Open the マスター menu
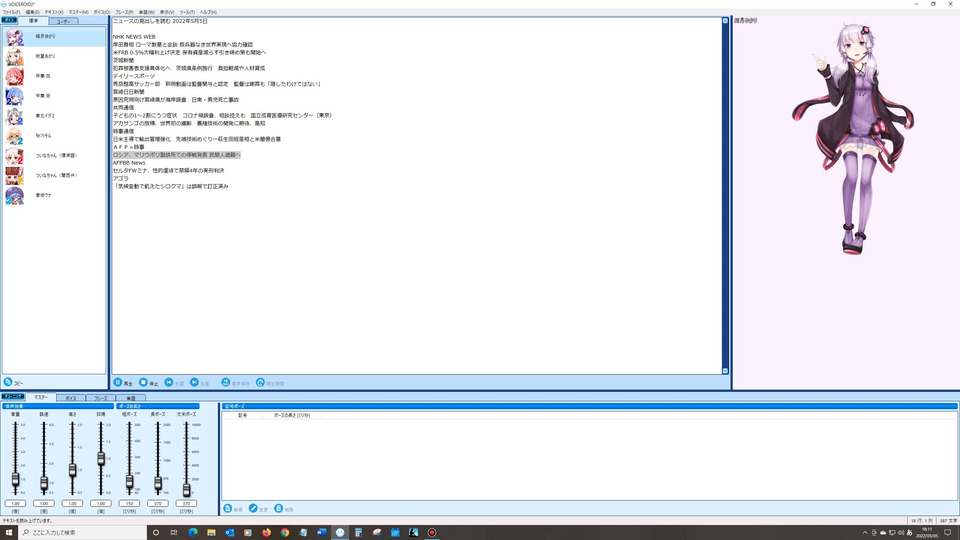This screenshot has height=540, width=960. point(78,12)
